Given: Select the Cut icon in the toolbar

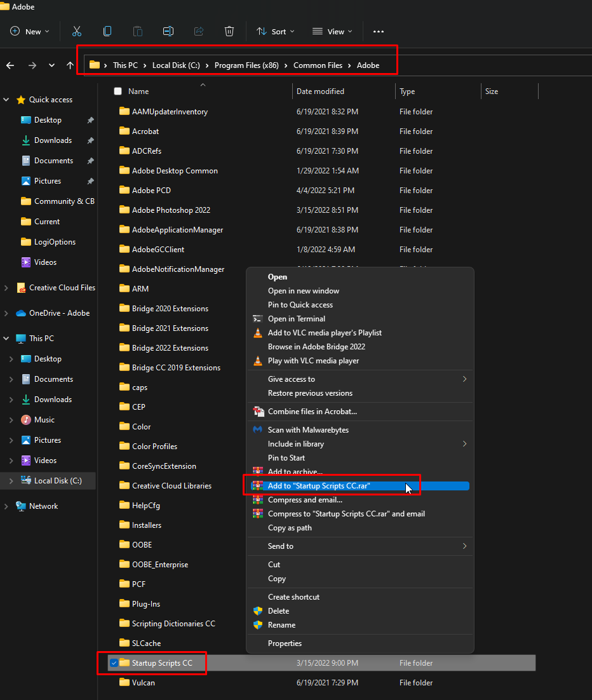Looking at the screenshot, I should click(x=77, y=31).
